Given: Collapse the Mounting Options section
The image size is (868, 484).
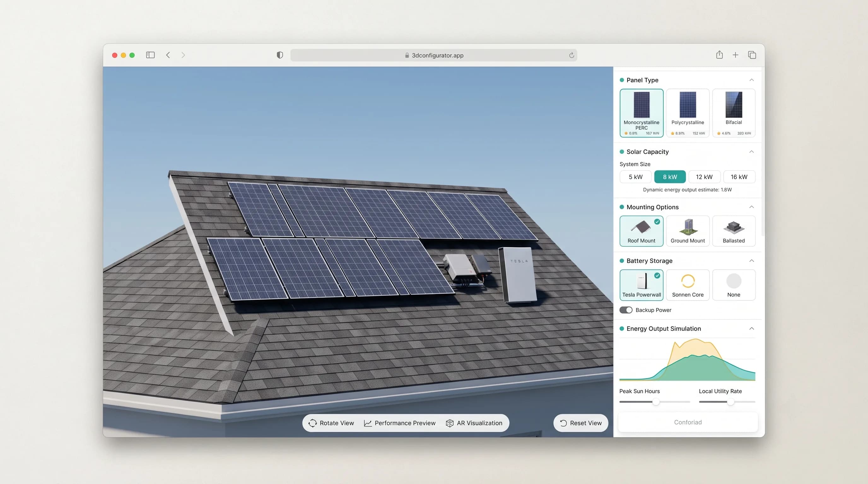Looking at the screenshot, I should coord(751,207).
